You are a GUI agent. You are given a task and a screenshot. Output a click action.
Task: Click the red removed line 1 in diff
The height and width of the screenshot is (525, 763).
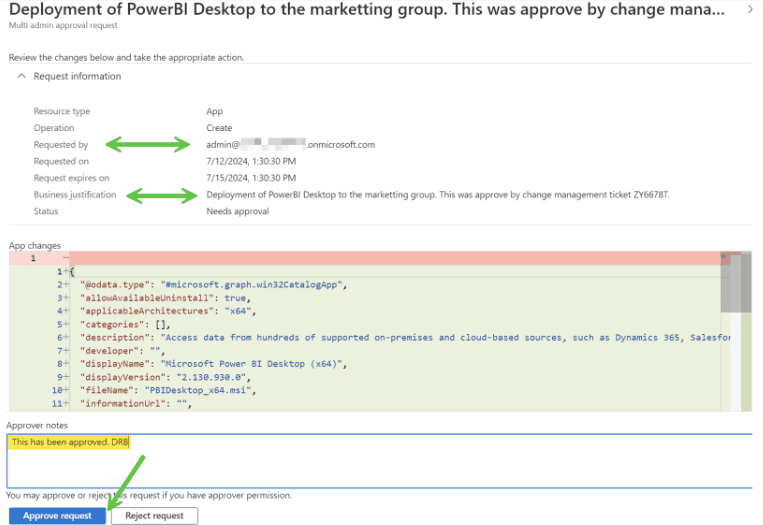click(x=380, y=258)
